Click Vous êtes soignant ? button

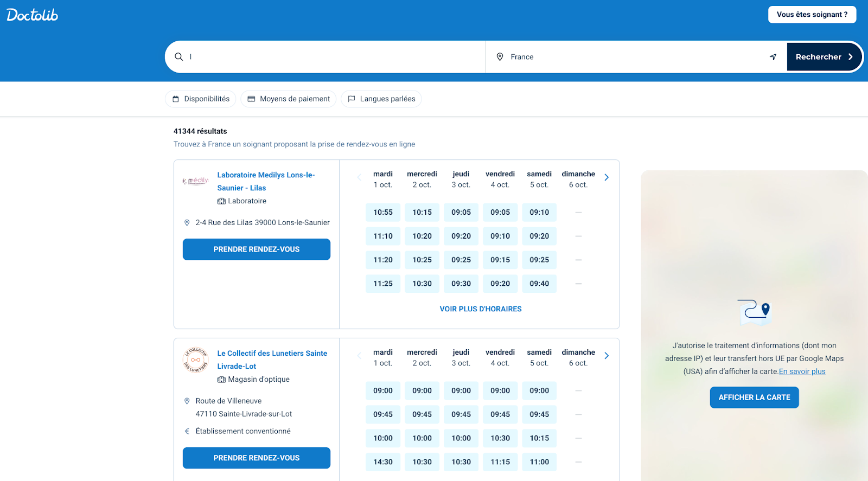812,15
